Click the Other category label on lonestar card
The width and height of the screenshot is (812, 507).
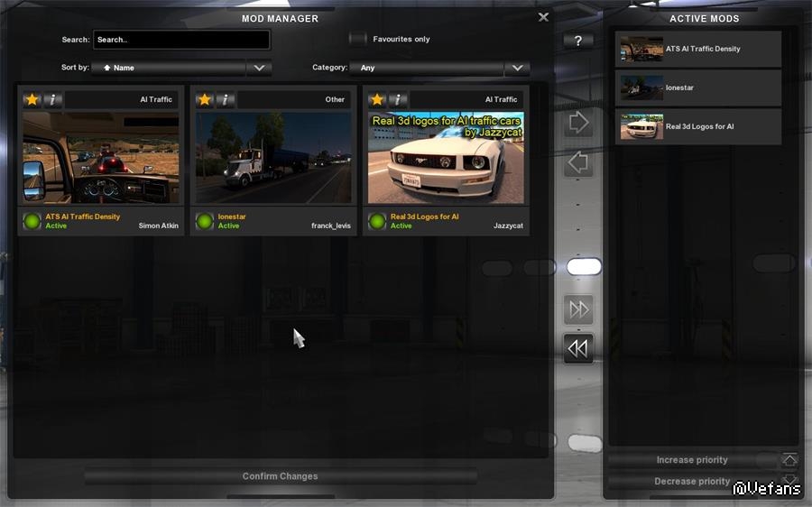tap(335, 99)
